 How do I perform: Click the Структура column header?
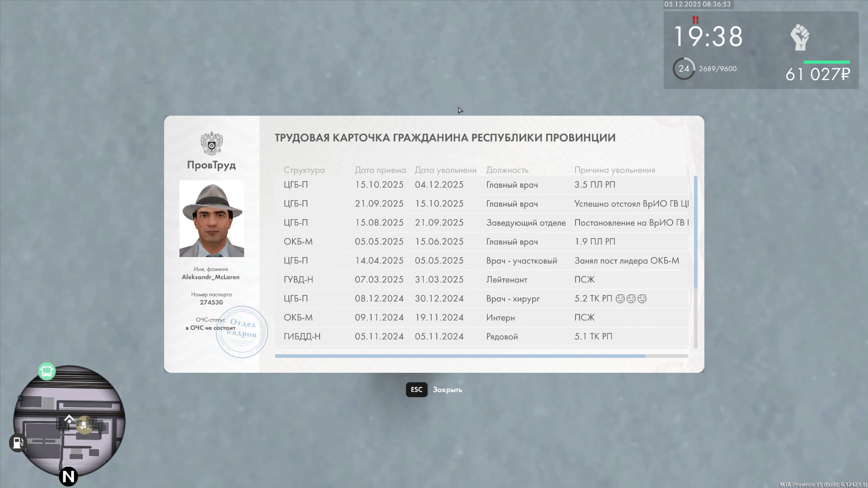click(304, 170)
